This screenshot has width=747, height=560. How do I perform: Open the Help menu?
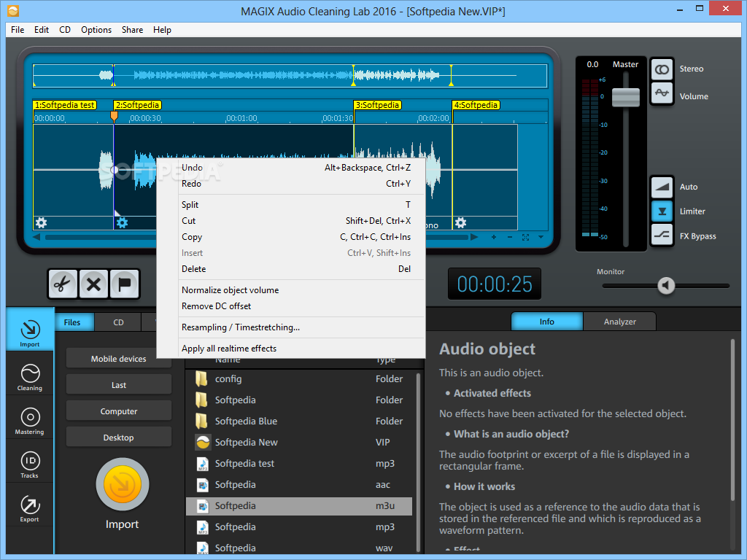point(162,29)
